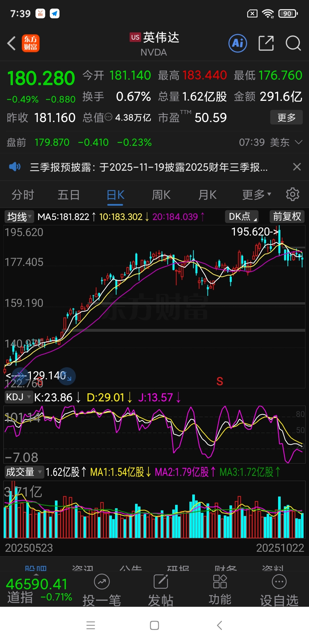Open the 均线 indicator dropdown
Screen dimensions: 309x644
(x=19, y=217)
